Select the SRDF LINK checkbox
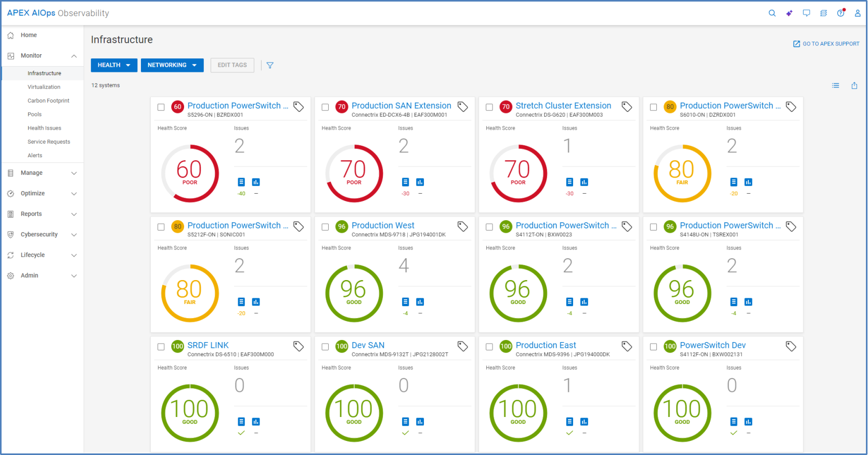The height and width of the screenshot is (455, 868). (161, 347)
